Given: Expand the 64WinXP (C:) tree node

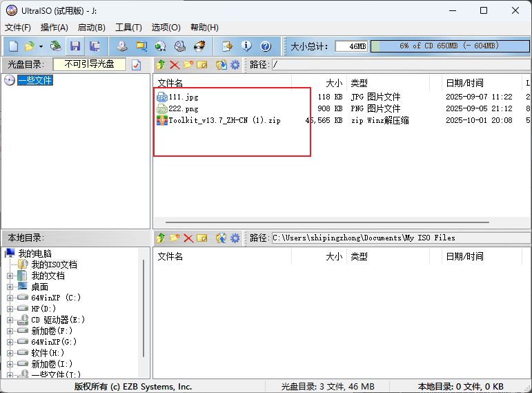Looking at the screenshot, I should (x=10, y=298).
